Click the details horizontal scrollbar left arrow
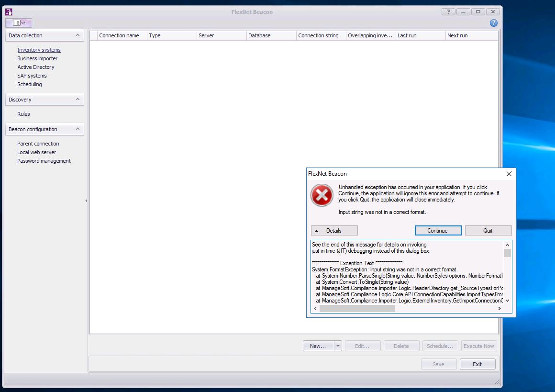Image resolution: width=555 pixels, height=392 pixels. click(315, 308)
